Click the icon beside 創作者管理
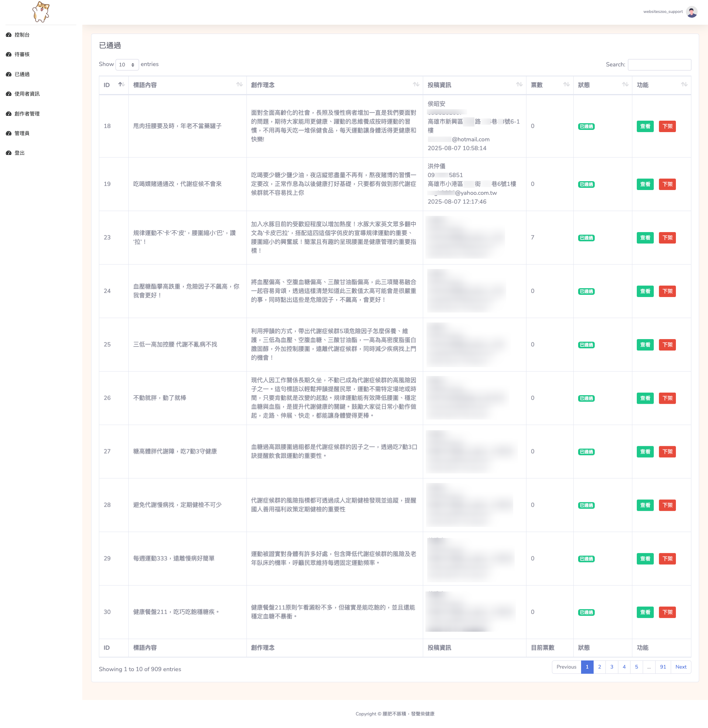 click(8, 114)
